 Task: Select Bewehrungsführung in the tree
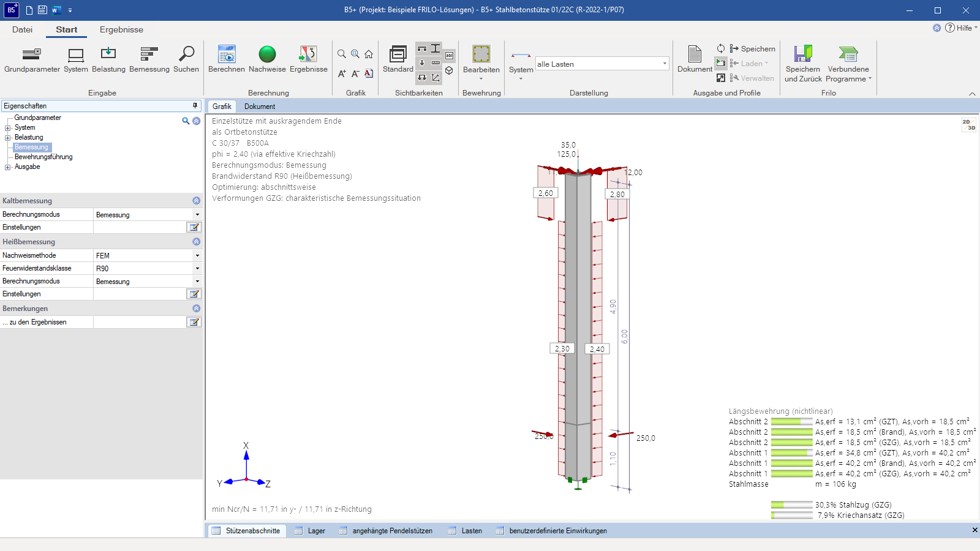pyautogui.click(x=43, y=157)
